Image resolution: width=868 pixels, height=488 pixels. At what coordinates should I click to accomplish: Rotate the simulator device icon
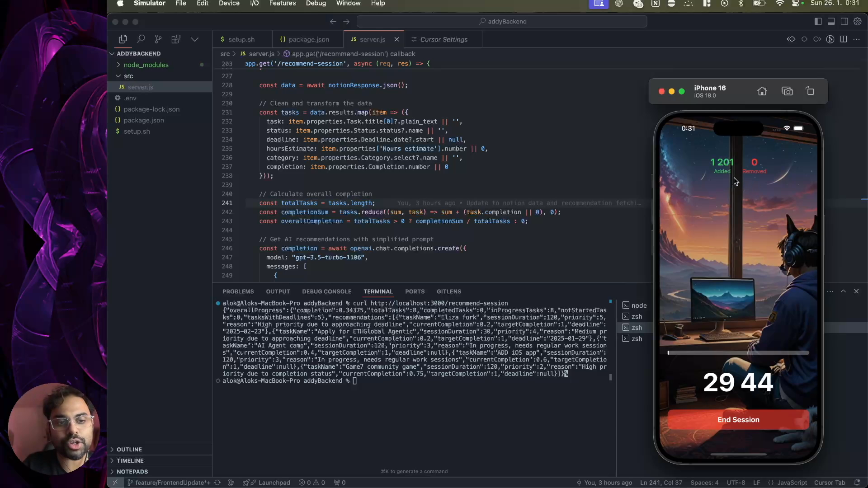810,91
